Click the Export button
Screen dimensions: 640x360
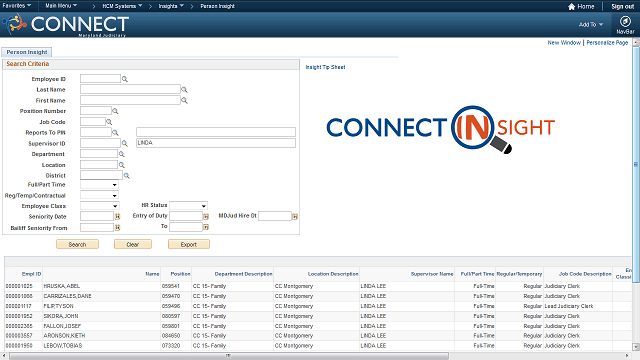[x=189, y=244]
